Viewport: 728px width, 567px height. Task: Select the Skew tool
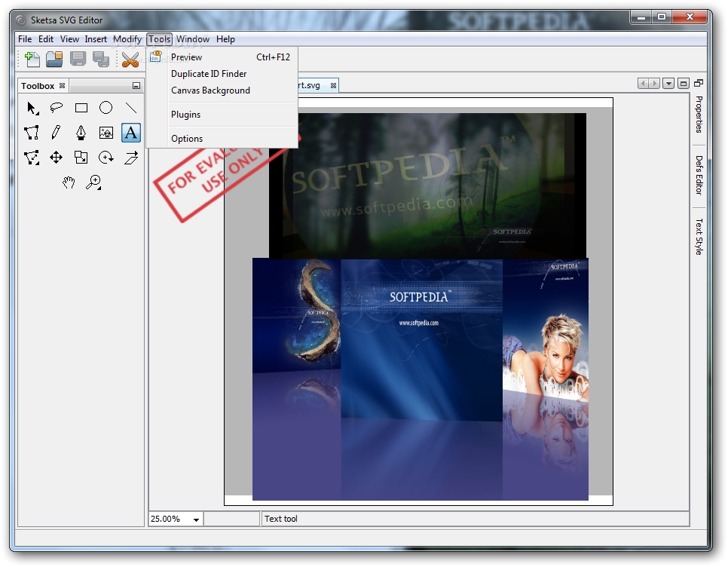pos(131,158)
